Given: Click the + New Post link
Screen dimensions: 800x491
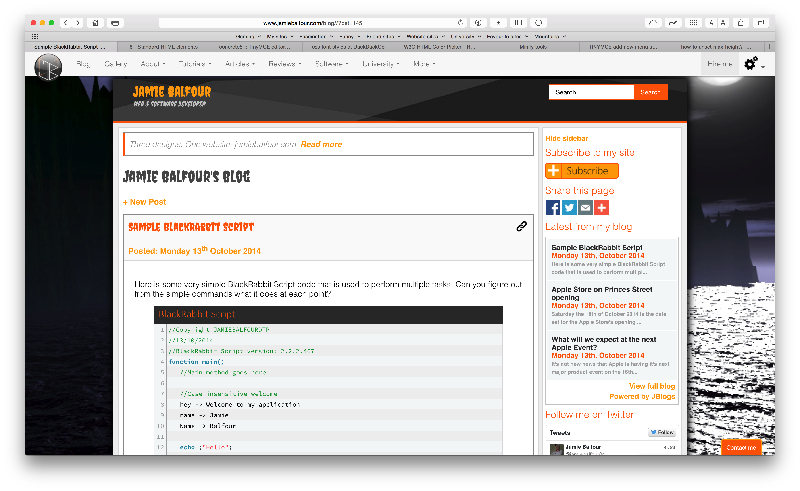Looking at the screenshot, I should pos(144,202).
